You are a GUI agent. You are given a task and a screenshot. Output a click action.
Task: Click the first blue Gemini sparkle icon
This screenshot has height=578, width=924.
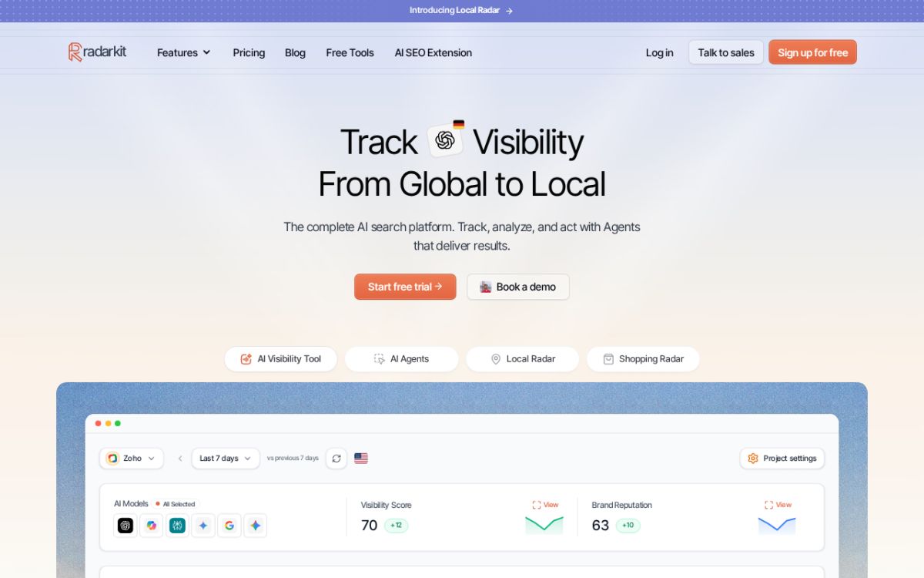(x=203, y=526)
